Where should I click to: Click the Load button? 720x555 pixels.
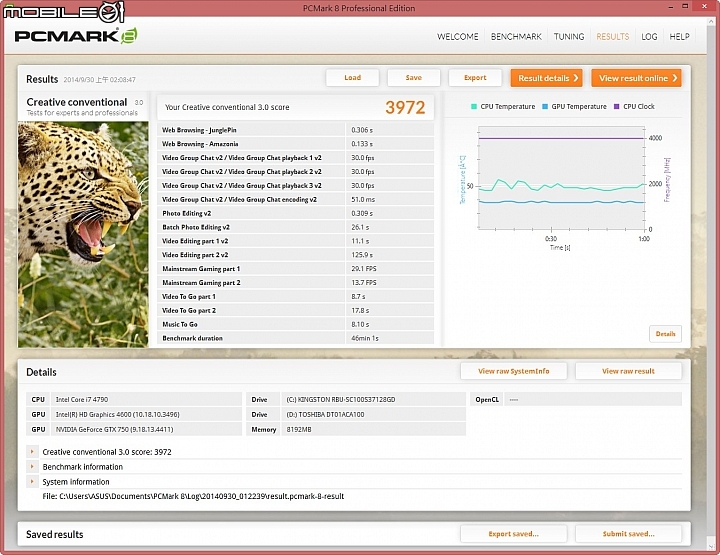[353, 78]
